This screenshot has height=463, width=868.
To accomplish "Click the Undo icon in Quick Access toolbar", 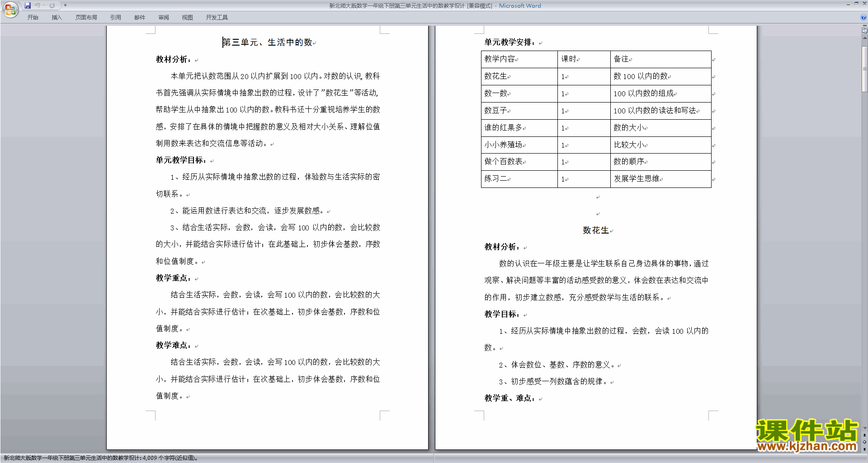I will (x=38, y=5).
